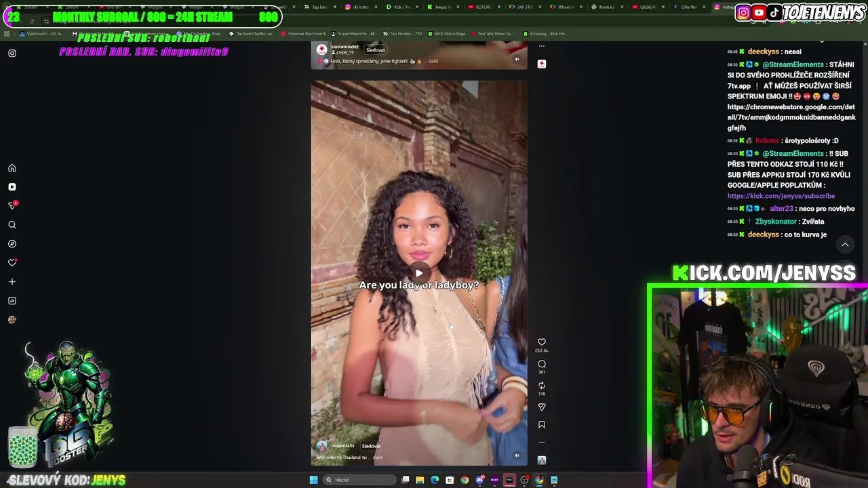868x488 pixels.
Task: Open Discord from taskbar
Action: (x=479, y=480)
